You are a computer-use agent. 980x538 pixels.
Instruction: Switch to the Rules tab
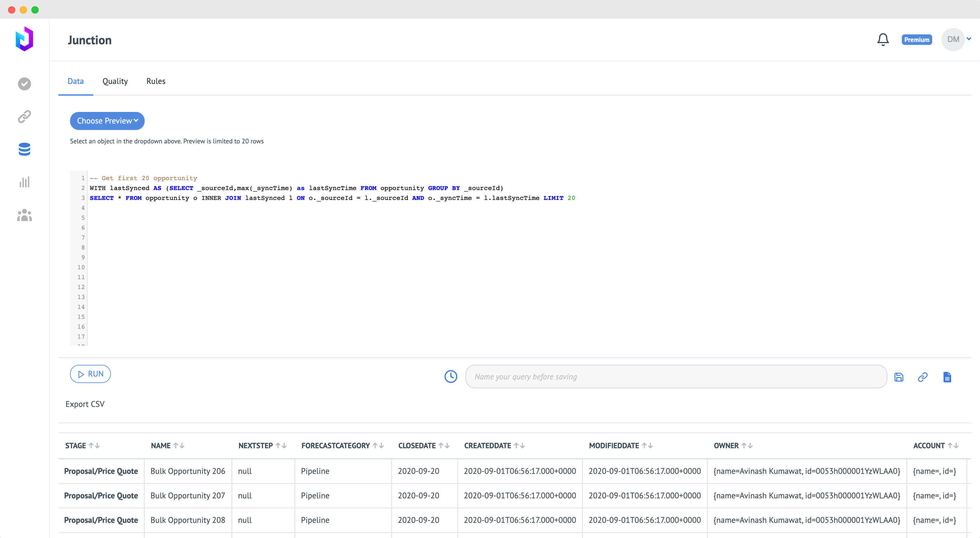tap(155, 81)
